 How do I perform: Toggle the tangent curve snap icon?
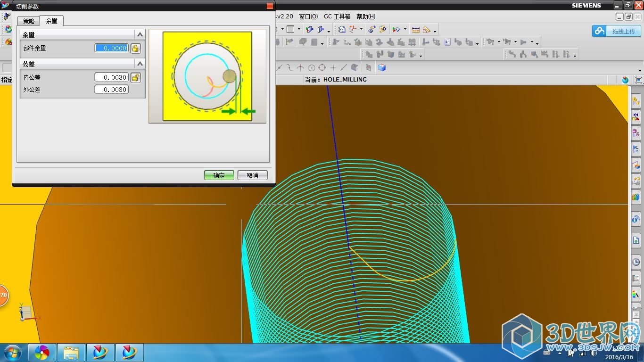289,68
